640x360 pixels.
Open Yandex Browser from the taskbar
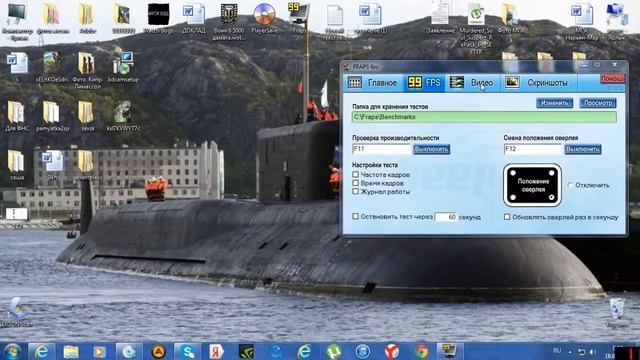(392, 351)
